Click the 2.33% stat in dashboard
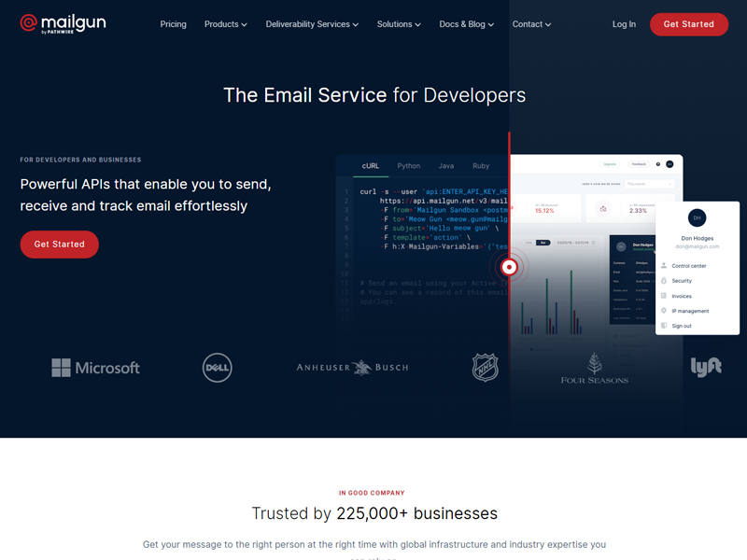 pyautogui.click(x=638, y=211)
